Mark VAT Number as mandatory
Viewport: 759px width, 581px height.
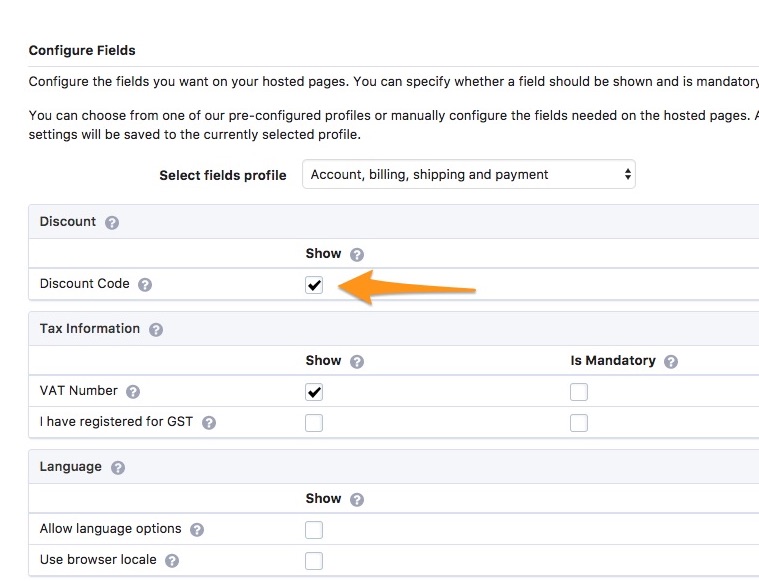coord(579,392)
